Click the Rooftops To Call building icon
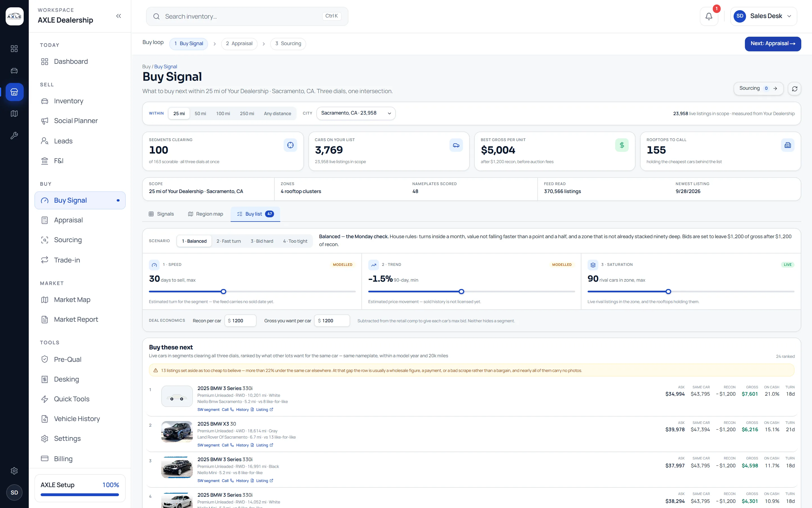 (787, 145)
